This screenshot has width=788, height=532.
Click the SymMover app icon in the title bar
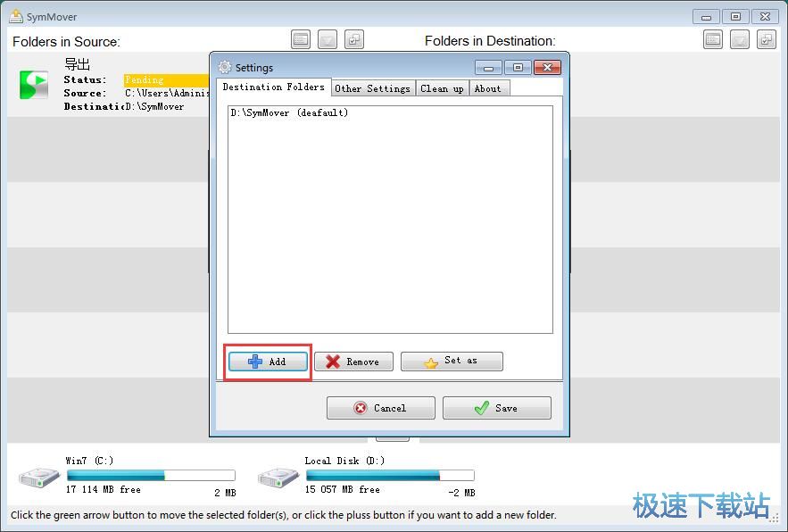coord(16,16)
